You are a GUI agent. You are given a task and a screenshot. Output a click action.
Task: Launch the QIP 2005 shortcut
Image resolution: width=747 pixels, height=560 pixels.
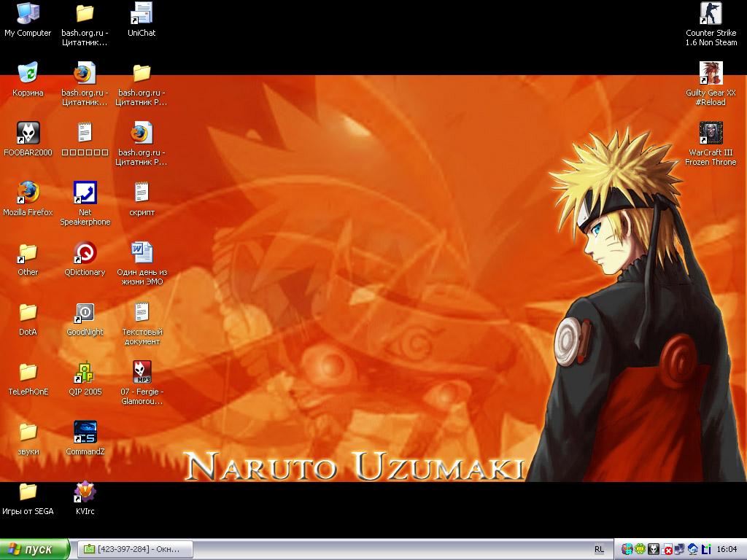tap(85, 378)
